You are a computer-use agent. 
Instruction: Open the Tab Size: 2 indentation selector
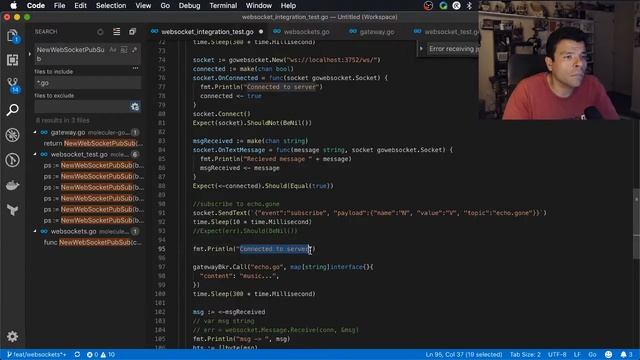pyautogui.click(x=525, y=354)
